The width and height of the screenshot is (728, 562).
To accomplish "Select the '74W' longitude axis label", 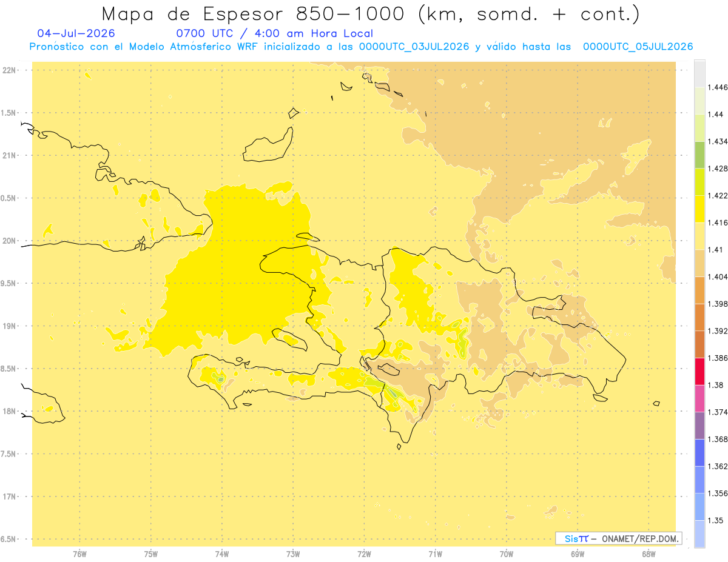I will click(x=222, y=554).
